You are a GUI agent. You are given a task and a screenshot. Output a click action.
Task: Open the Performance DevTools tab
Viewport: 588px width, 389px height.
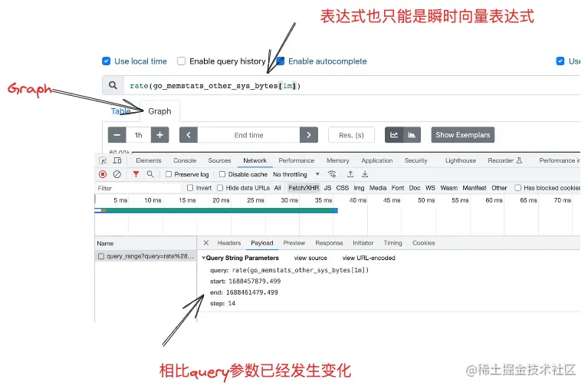pos(297,160)
